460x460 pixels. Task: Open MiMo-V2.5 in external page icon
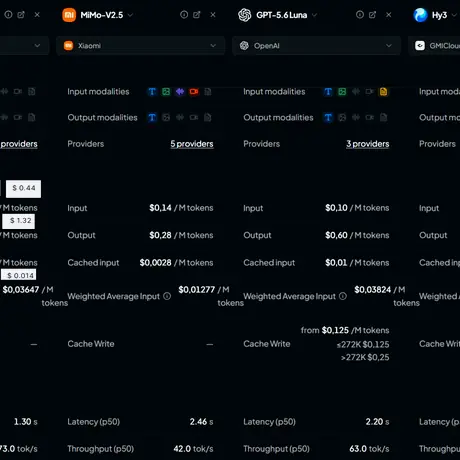click(197, 15)
